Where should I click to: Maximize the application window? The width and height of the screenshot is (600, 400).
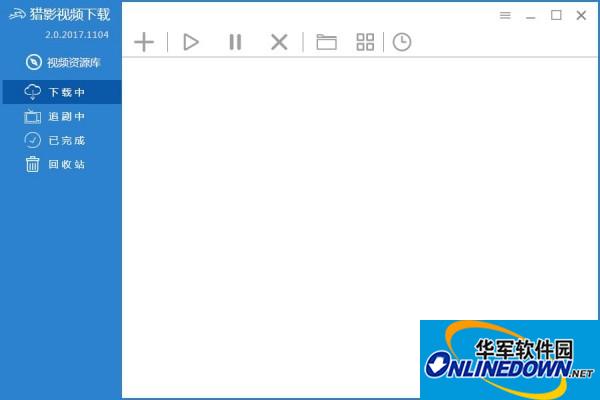click(x=556, y=15)
